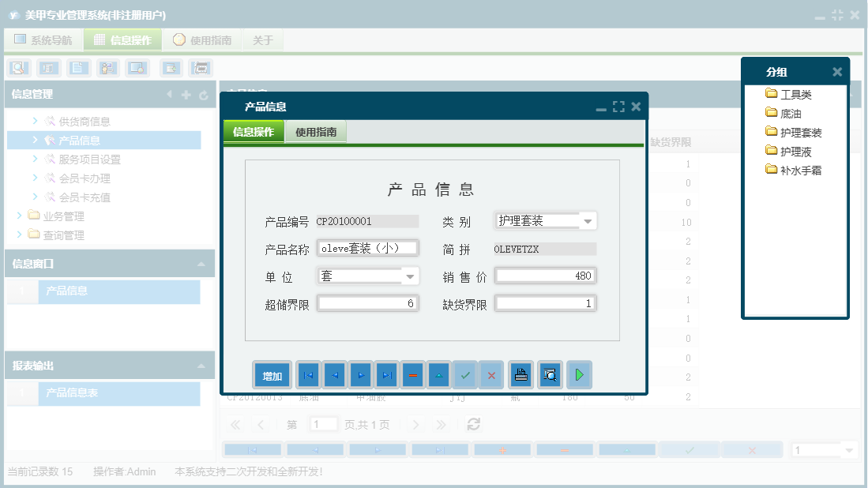Click the red minus delete record icon
Image resolution: width=868 pixels, height=488 pixels.
[413, 374]
